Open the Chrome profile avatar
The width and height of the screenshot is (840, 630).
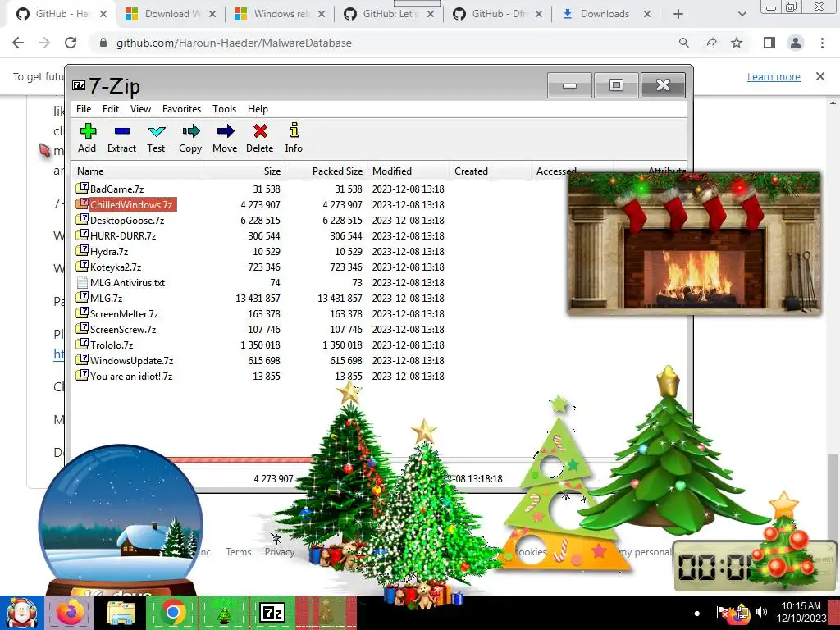(x=796, y=43)
